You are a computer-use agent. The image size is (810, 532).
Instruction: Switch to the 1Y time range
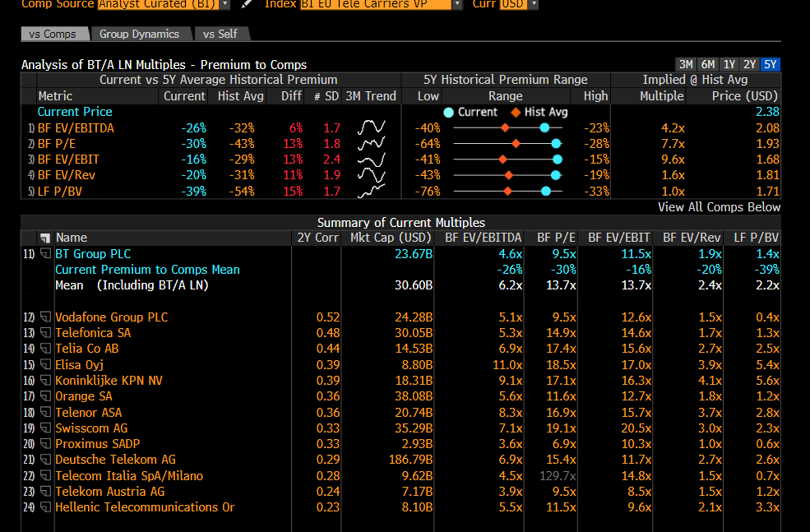[729, 63]
